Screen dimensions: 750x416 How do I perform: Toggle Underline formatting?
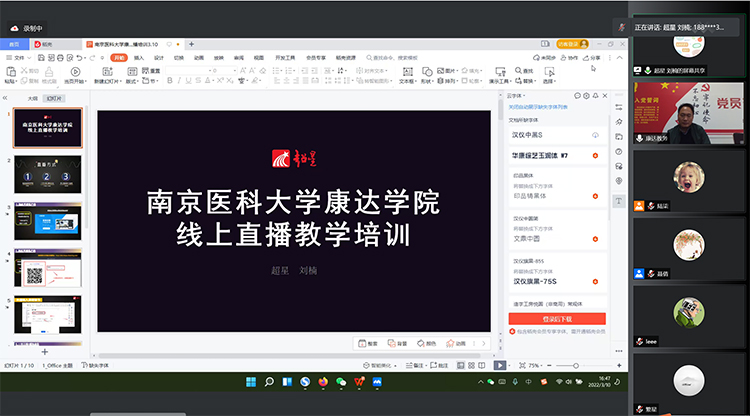[x=188, y=81]
